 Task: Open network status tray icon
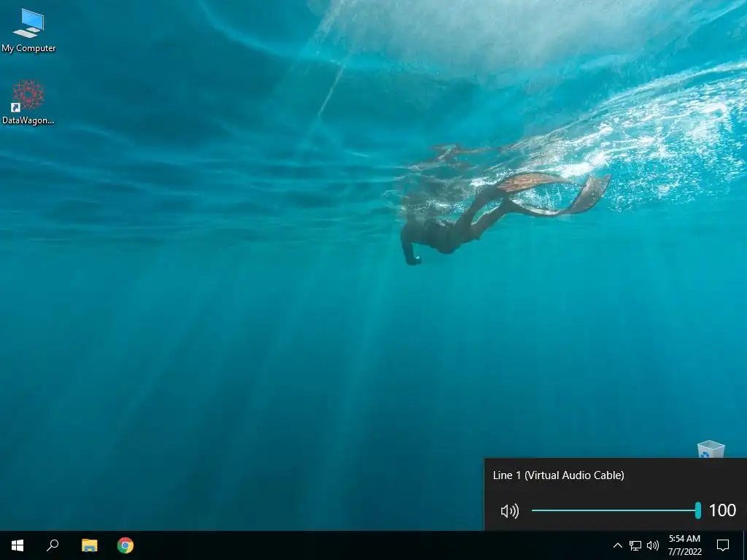click(x=635, y=545)
